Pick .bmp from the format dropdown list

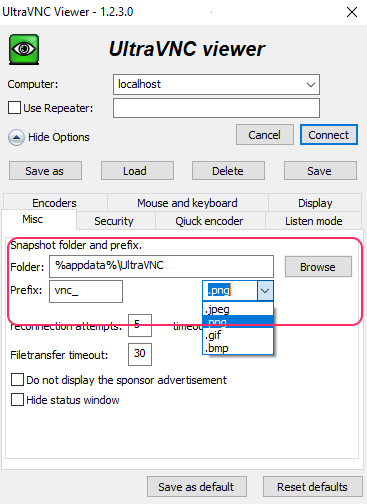pyautogui.click(x=238, y=348)
